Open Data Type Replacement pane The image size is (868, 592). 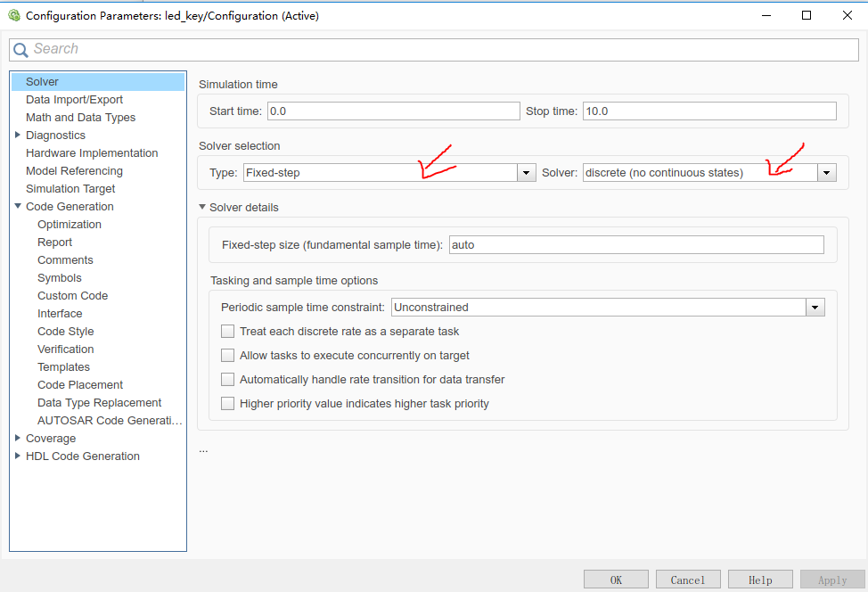pyautogui.click(x=99, y=403)
